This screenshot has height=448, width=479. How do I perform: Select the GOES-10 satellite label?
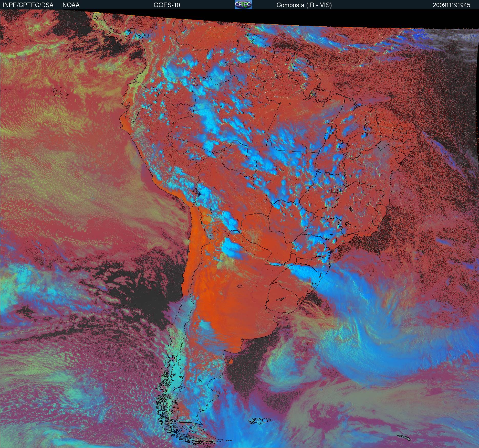click(167, 5)
